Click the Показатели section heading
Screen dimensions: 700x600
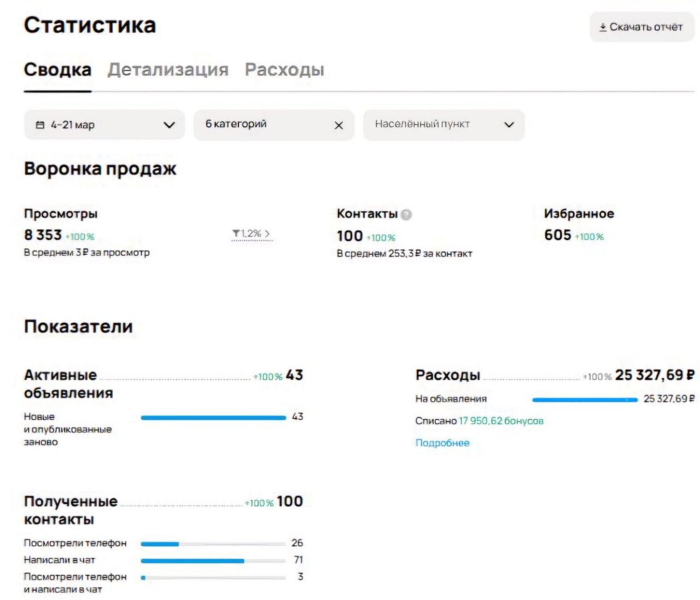tap(78, 327)
